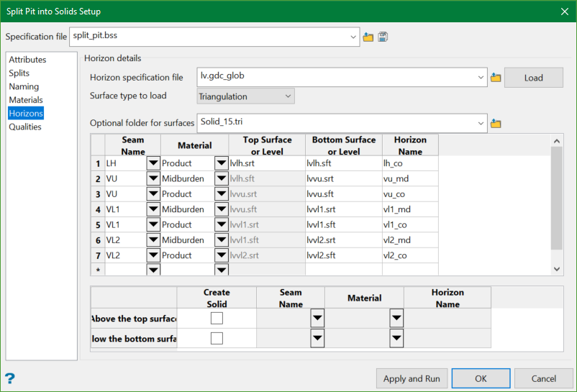
Task: Expand the Specification file combo box
Action: click(353, 36)
